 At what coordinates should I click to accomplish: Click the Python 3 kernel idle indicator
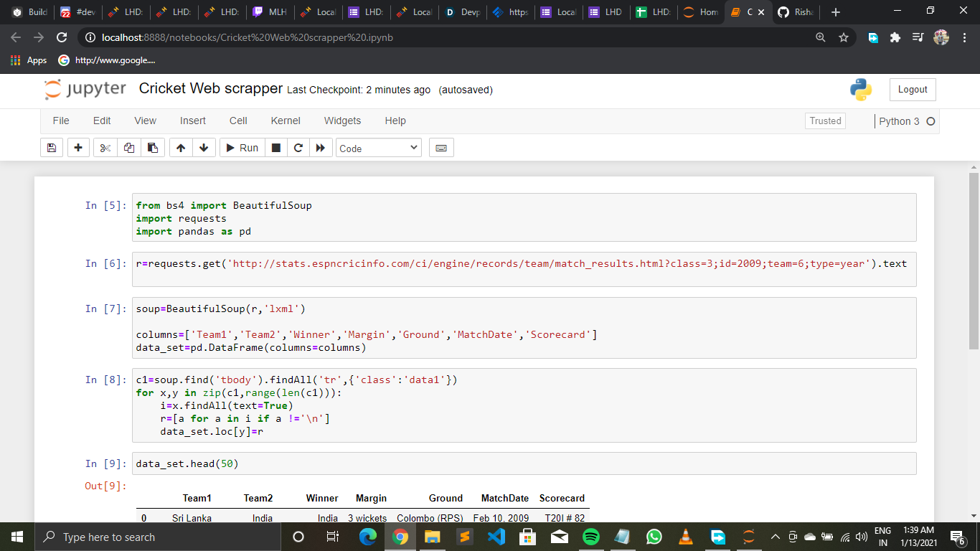(x=930, y=121)
